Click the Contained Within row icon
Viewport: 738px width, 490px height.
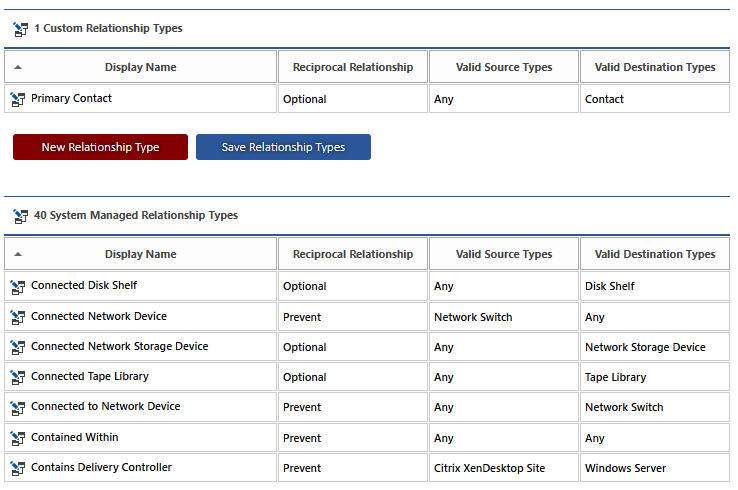click(x=18, y=438)
